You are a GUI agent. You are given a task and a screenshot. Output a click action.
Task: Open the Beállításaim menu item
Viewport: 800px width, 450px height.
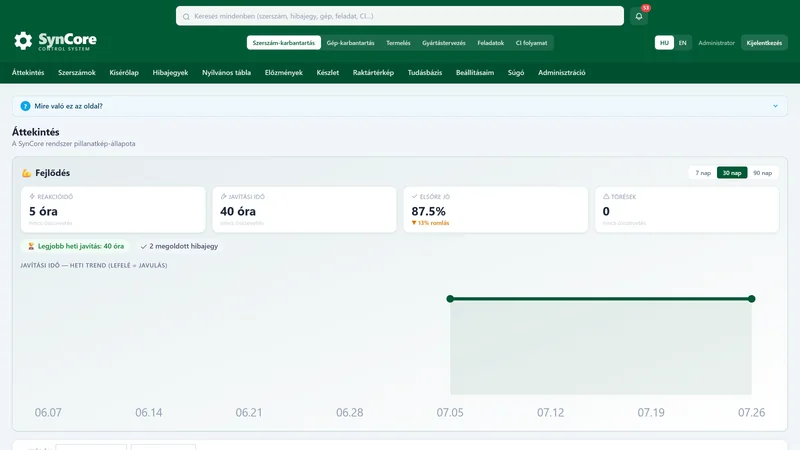click(x=474, y=72)
